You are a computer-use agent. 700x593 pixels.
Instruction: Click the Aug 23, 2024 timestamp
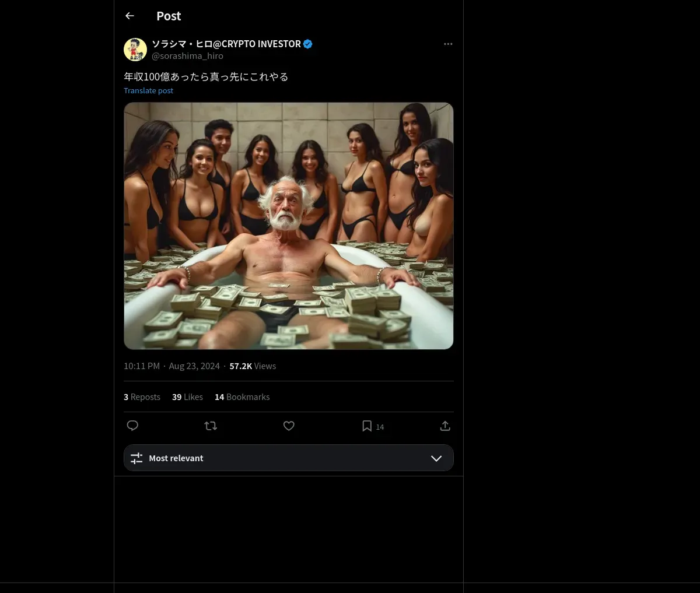click(x=194, y=366)
